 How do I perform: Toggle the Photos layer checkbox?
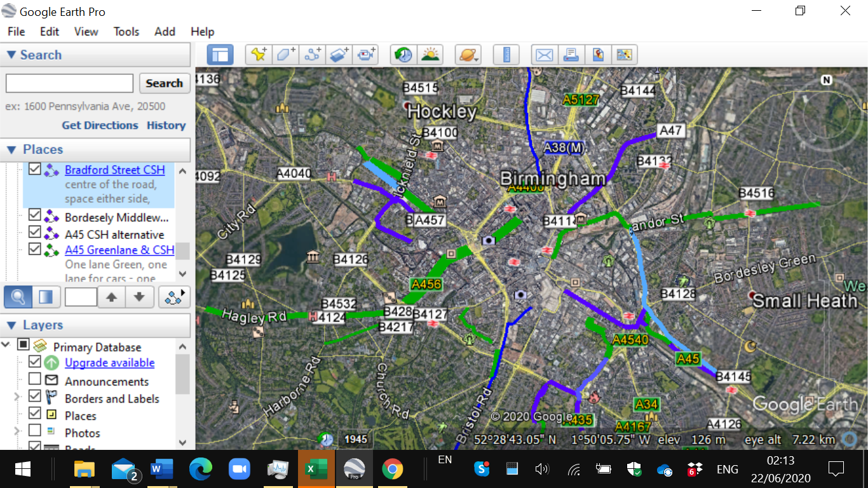tap(35, 431)
